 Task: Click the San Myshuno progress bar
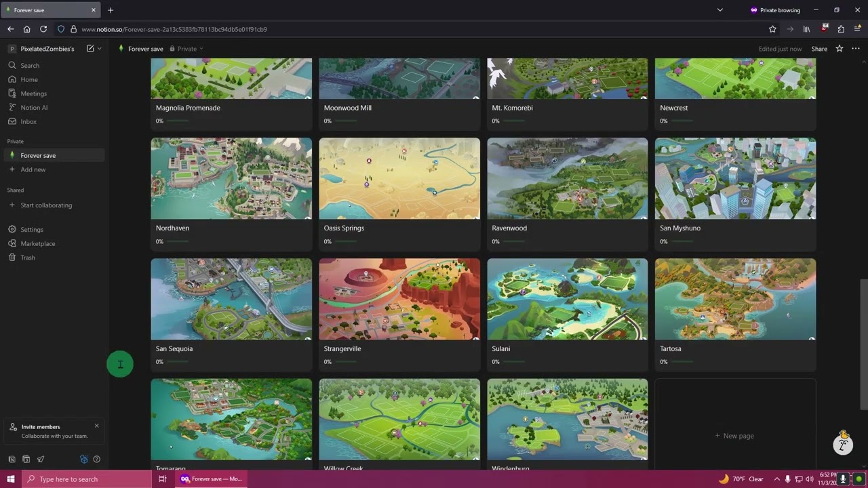682,241
